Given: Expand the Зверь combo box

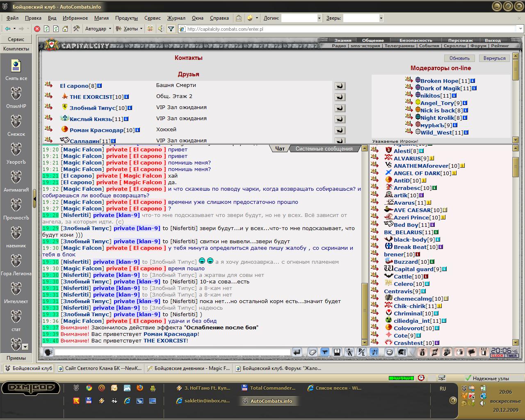Looking at the screenshot, I should point(381,18).
